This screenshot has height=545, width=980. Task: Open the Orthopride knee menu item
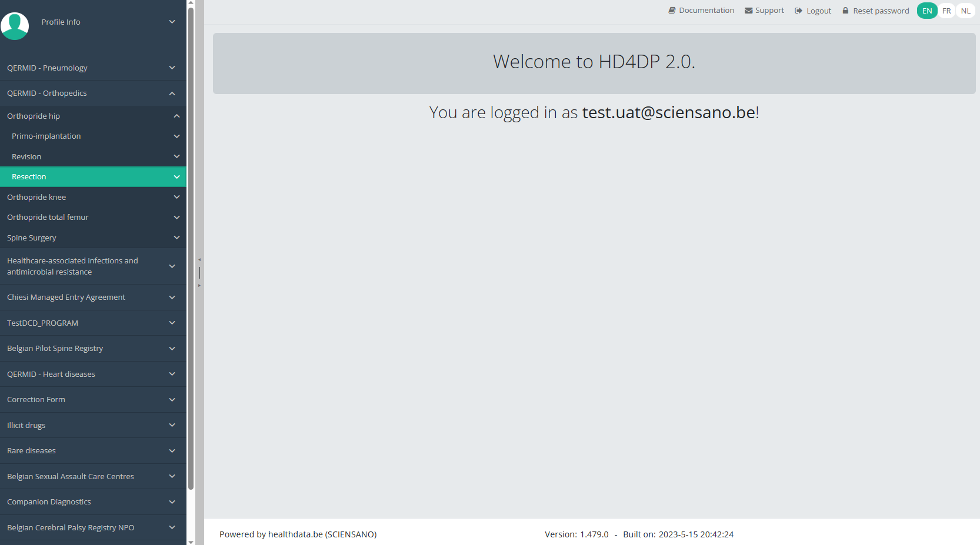tap(36, 198)
